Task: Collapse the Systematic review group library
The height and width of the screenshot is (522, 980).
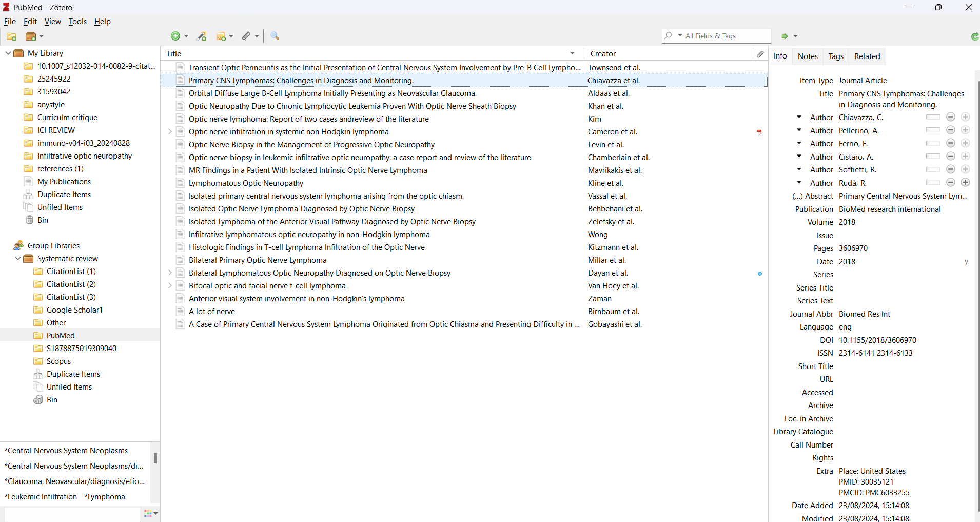Action: click(x=17, y=259)
